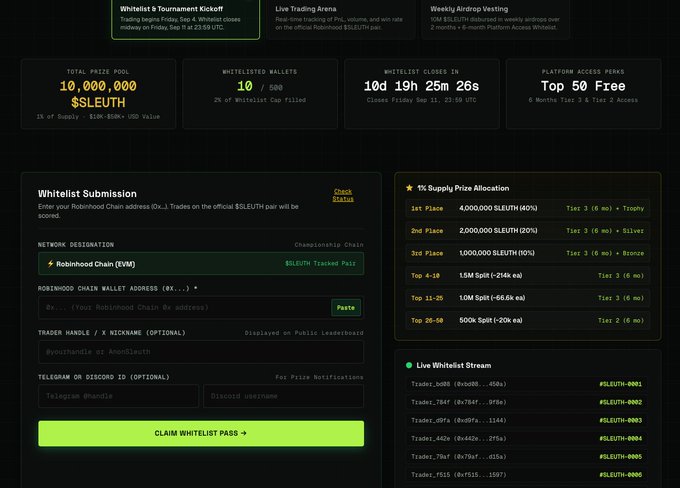Click the Tier 3 (6 mo) + Trophy label

pyautogui.click(x=605, y=209)
